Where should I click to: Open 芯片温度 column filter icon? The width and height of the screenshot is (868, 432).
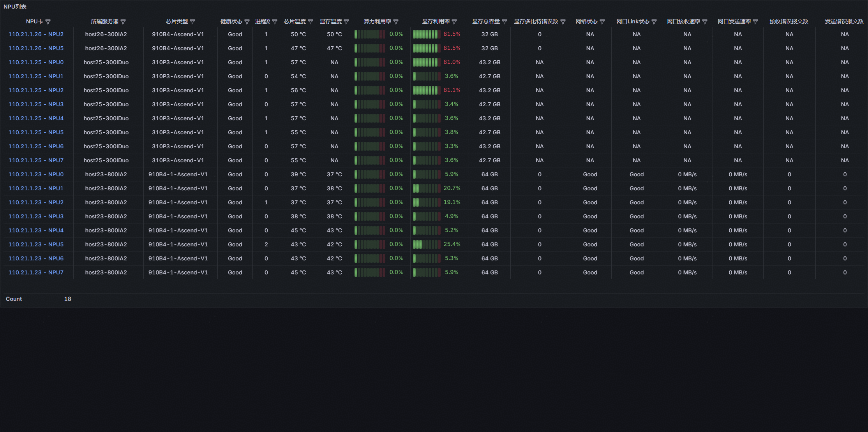pyautogui.click(x=311, y=22)
